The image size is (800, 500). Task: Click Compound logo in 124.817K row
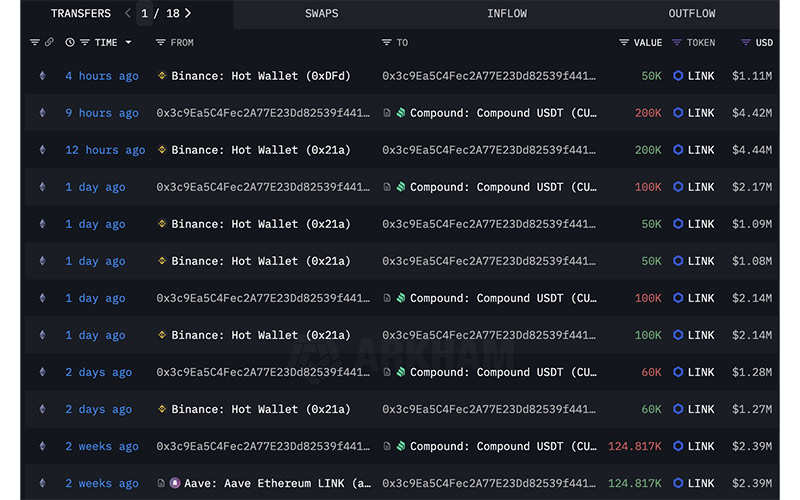point(401,446)
